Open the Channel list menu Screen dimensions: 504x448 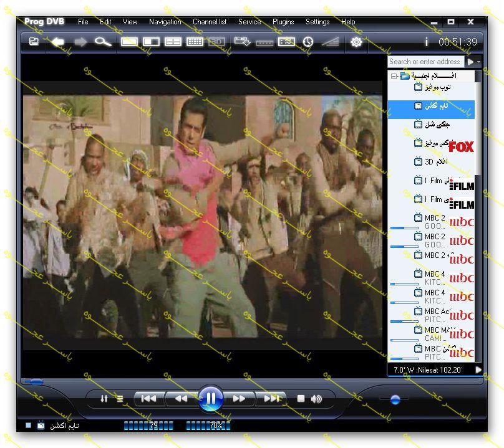tap(210, 22)
